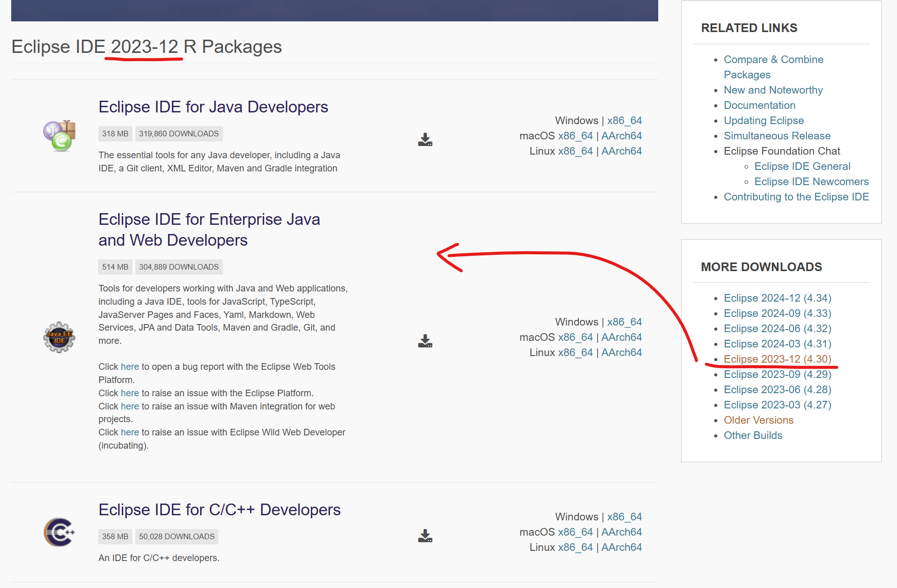Viewport: 897px width, 588px height.
Task: Download Enterprise Java Linux x86_64
Action: 575,352
